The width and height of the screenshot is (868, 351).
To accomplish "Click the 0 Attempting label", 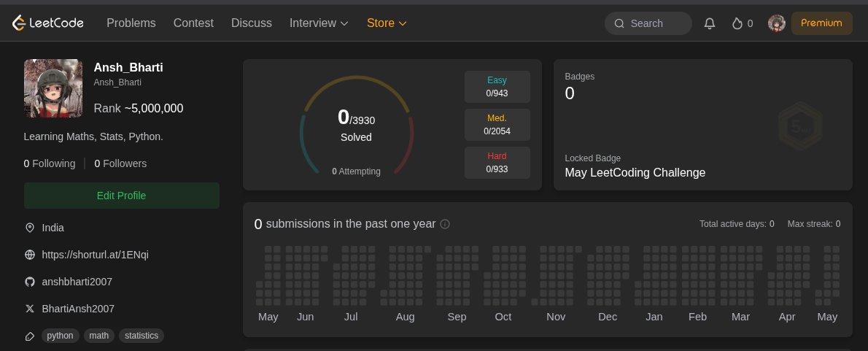I will pyautogui.click(x=356, y=171).
